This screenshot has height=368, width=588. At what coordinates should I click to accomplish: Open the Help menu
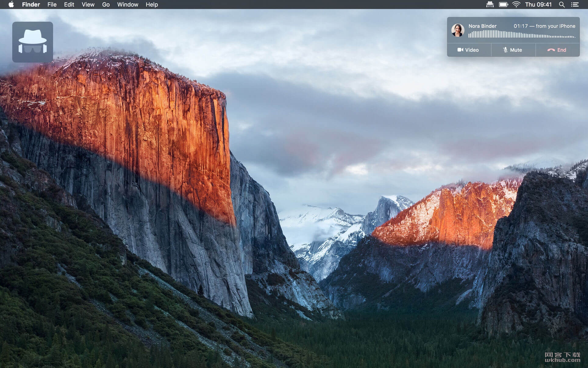[151, 4]
